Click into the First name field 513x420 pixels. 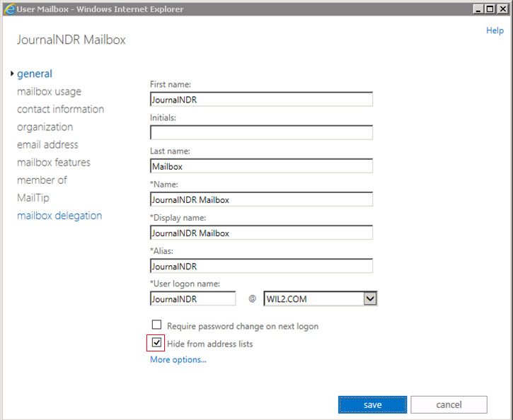click(x=261, y=99)
